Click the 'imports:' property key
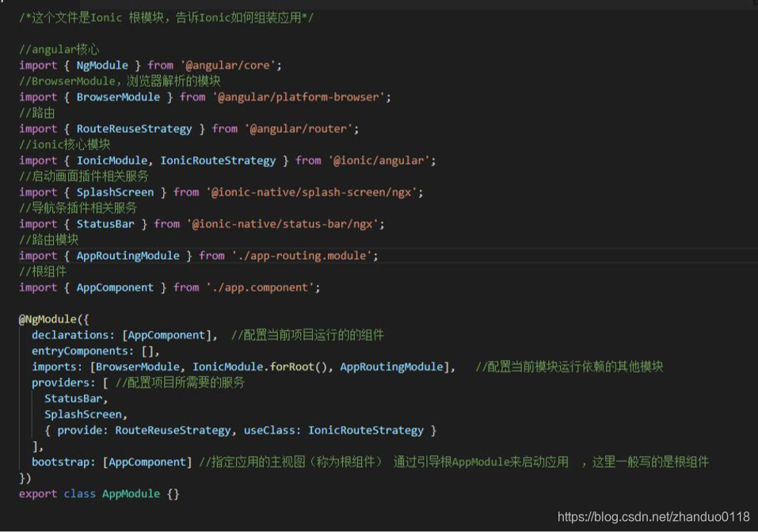Viewport: 758px width, 532px height. coord(57,367)
